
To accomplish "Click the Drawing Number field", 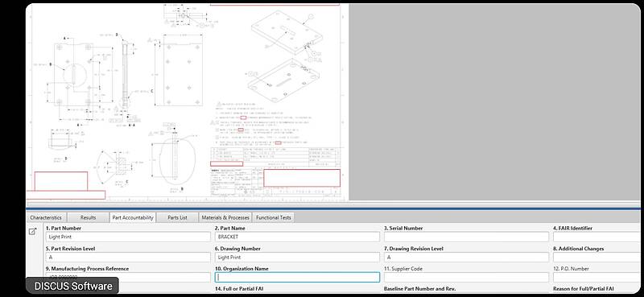I will point(297,257).
